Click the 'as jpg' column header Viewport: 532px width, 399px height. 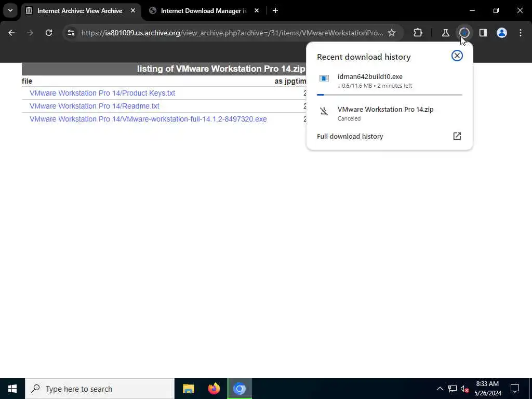click(285, 81)
